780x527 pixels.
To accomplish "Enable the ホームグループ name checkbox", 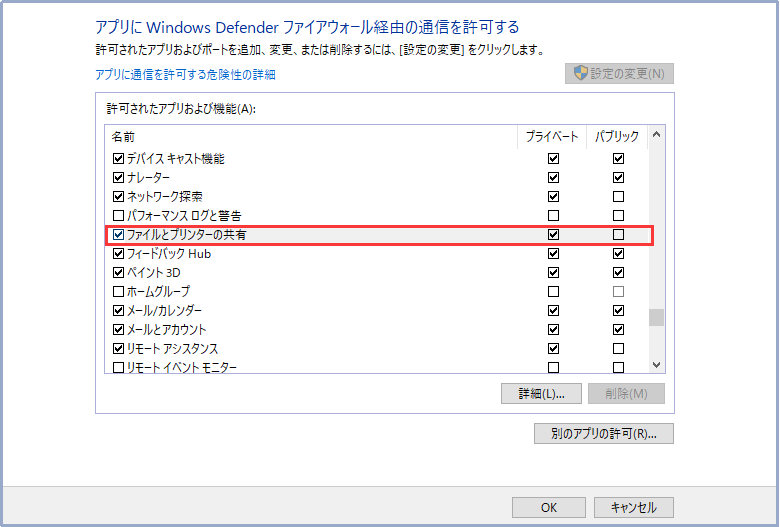I will tap(119, 292).
